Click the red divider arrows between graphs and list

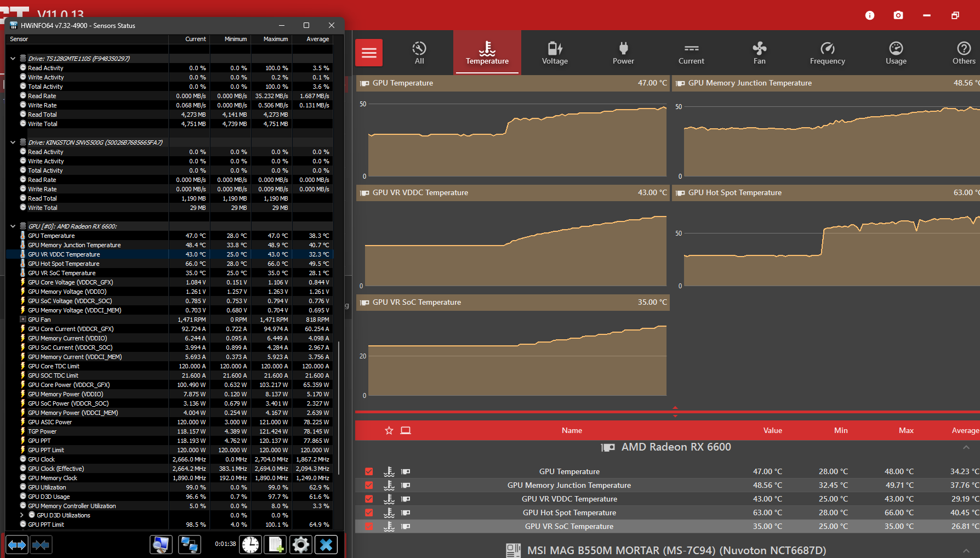coord(675,412)
